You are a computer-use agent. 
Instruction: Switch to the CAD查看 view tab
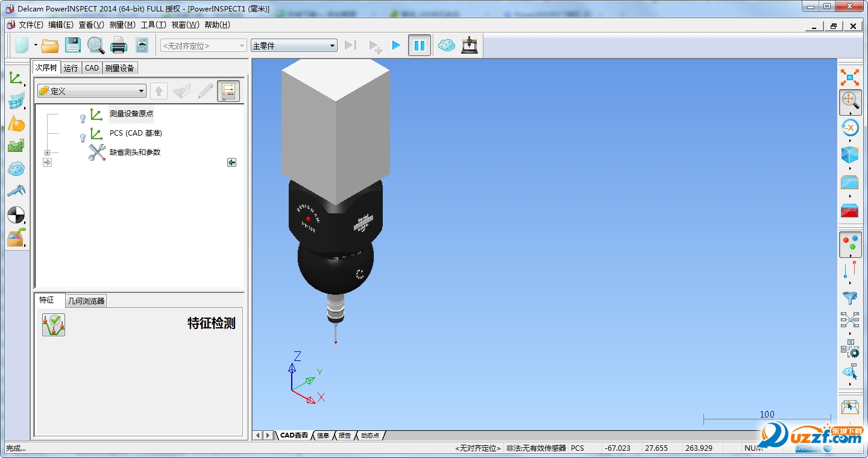click(294, 435)
